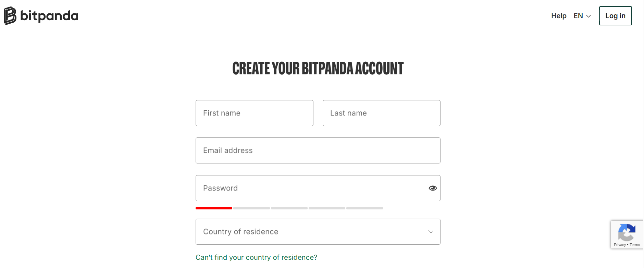Click the Password input field
The image size is (644, 268).
308,188
